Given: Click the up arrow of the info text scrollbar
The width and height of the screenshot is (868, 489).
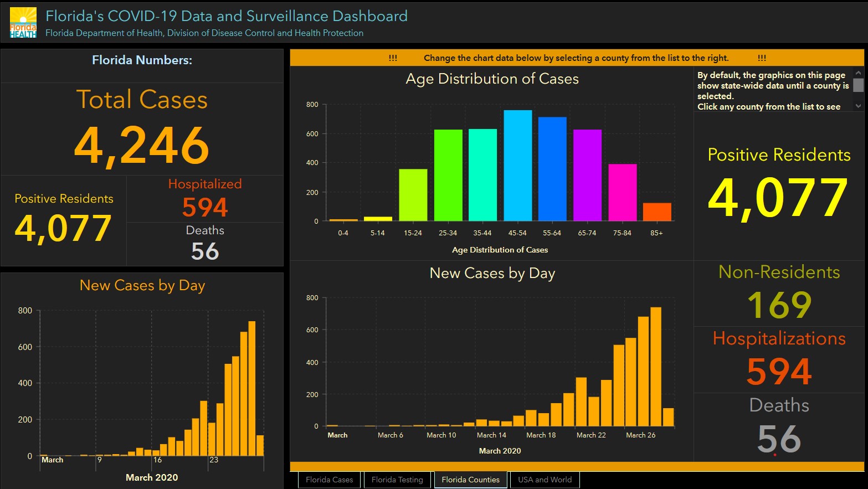Looking at the screenshot, I should point(858,73).
